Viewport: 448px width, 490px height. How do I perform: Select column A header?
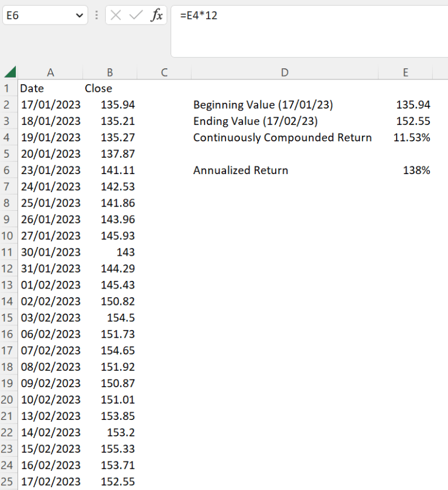click(x=50, y=72)
